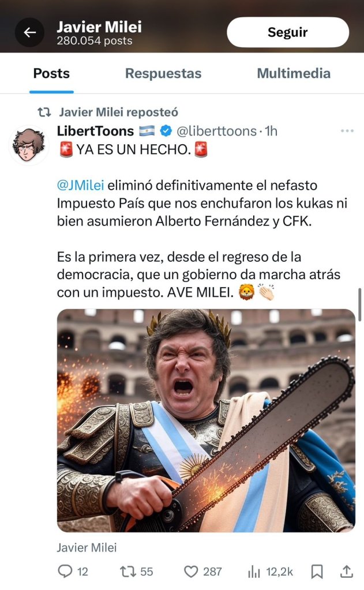This screenshot has height=590, width=364.
Task: Select the Posts tab
Action: [51, 73]
